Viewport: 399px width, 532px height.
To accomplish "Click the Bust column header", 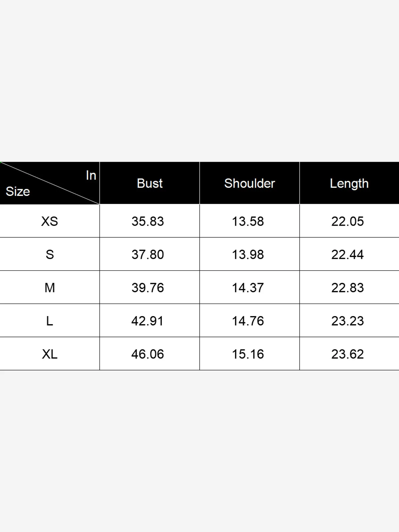I will coord(149,183).
